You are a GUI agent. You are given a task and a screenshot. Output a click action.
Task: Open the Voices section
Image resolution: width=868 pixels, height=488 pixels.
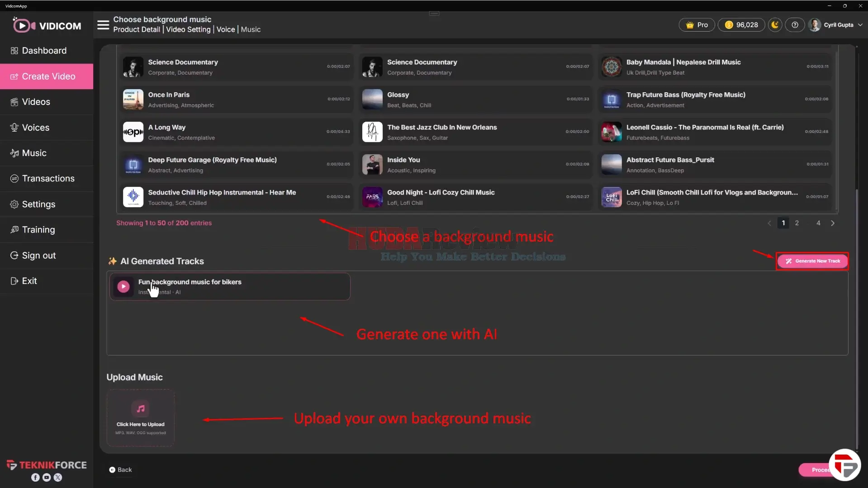(47, 128)
